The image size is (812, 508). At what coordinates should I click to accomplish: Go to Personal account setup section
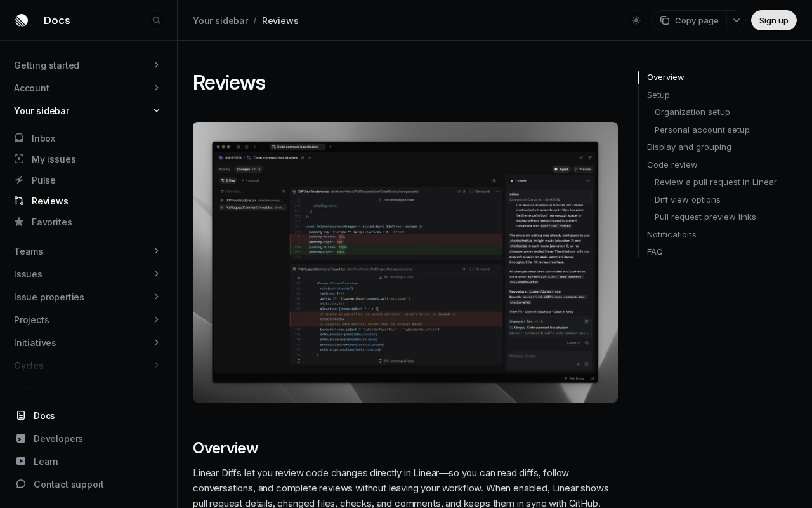(x=702, y=130)
